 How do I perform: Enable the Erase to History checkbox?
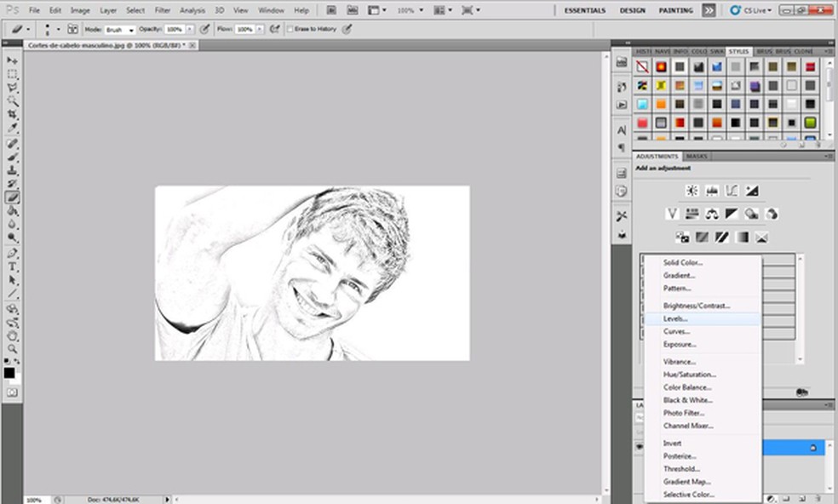point(290,29)
